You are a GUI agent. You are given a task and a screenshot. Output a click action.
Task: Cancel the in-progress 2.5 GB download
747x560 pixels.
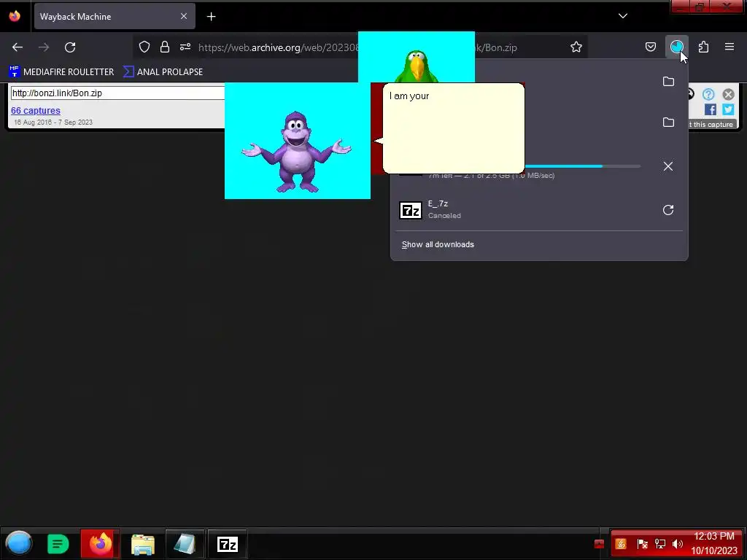click(668, 166)
